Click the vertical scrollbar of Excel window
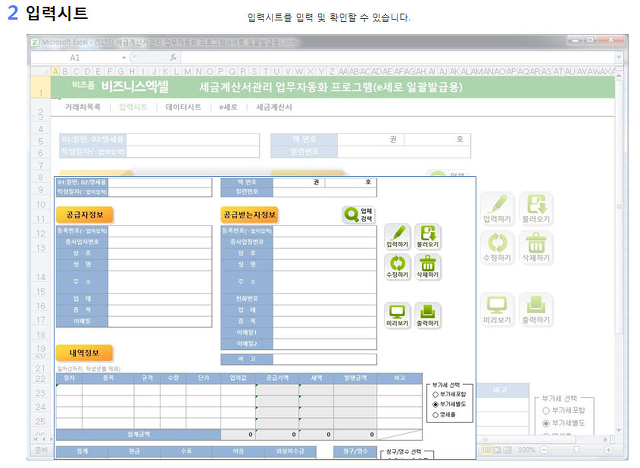The height and width of the screenshot is (468, 640). pyautogui.click(x=619, y=253)
